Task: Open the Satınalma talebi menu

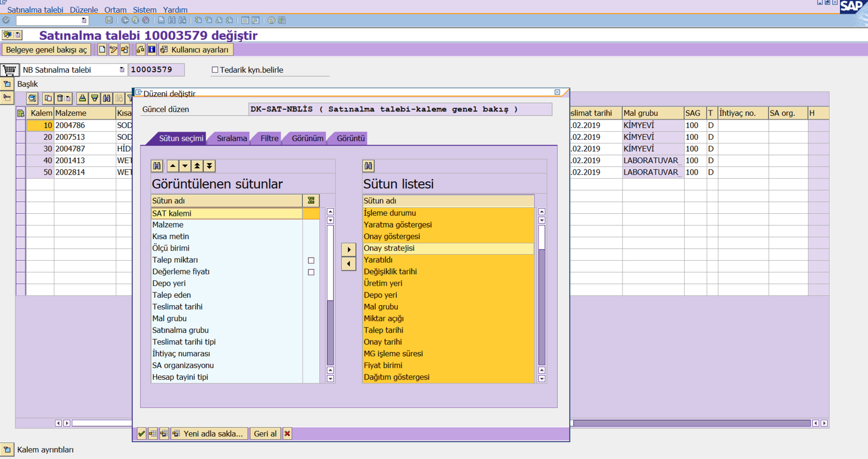Action: (35, 10)
